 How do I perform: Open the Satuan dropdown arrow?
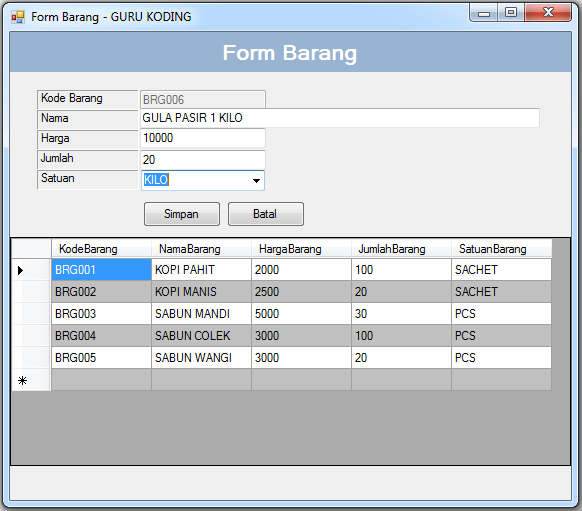[x=256, y=181]
